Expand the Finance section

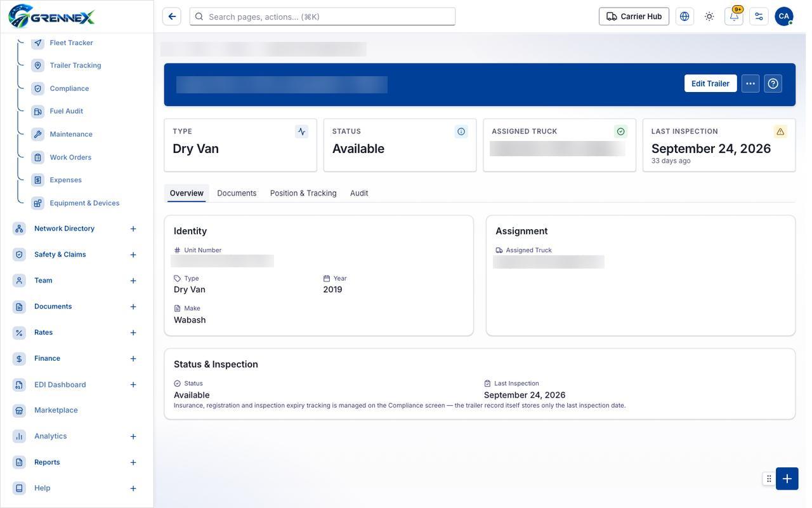133,359
